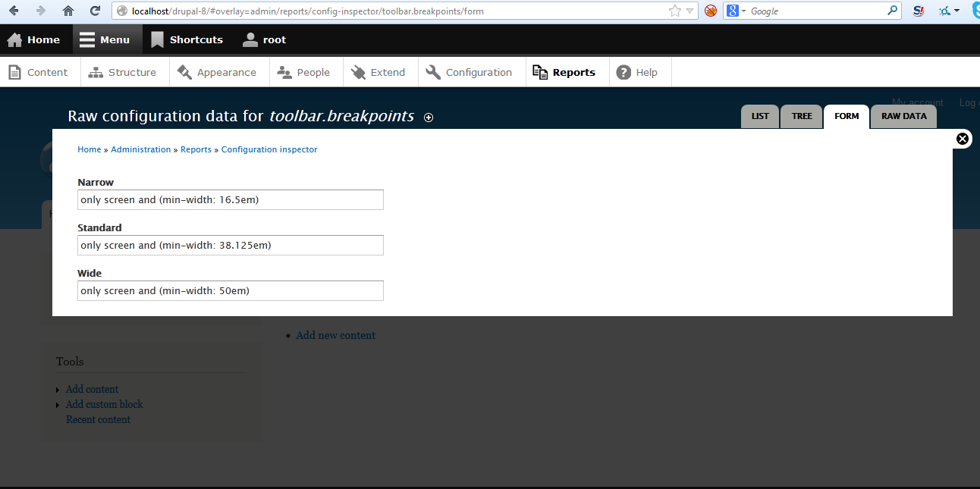The image size is (980, 489).
Task: Switch to the LIST tab
Action: point(760,117)
